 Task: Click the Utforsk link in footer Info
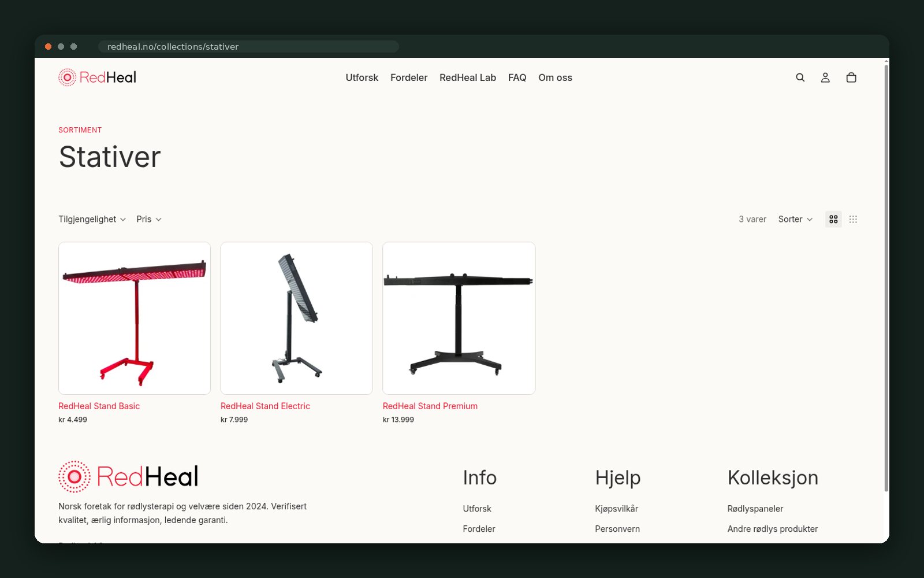click(477, 509)
